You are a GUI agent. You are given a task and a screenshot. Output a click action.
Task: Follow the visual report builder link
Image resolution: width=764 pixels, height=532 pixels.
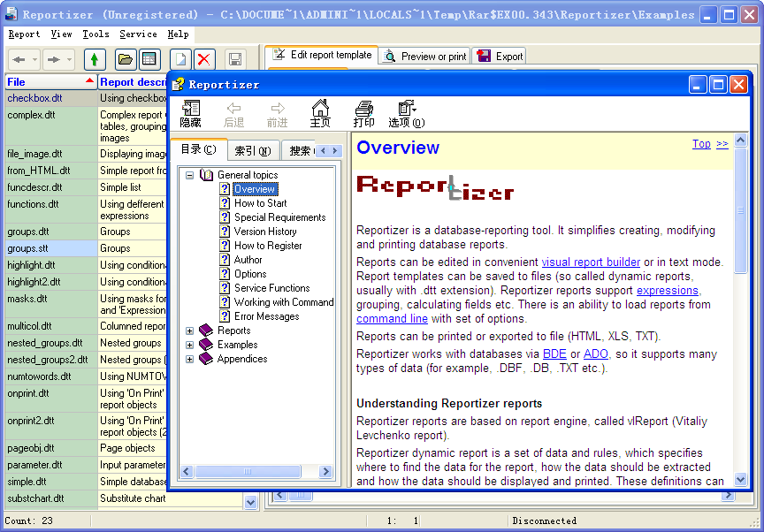(x=591, y=262)
